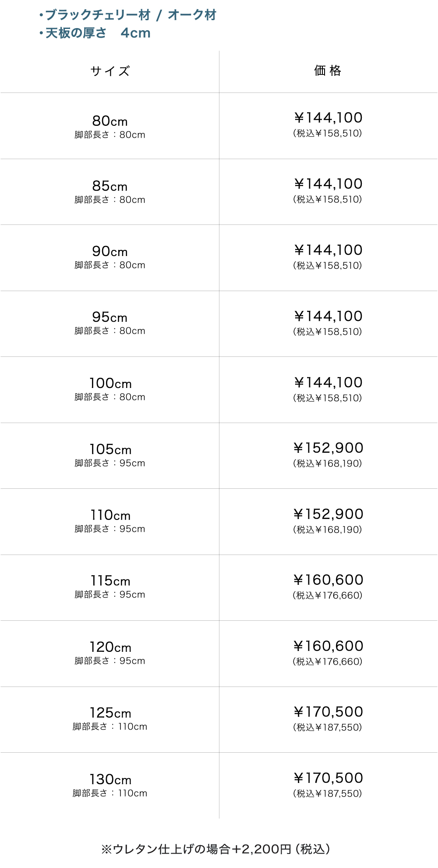Screen dimensions: 438x868
Task: Click the ¥152,900 price for 105cm
Action: (328, 448)
